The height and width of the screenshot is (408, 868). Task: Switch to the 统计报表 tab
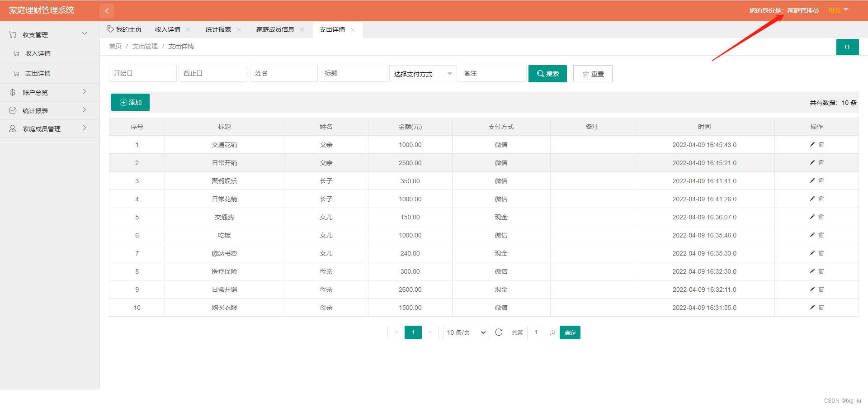[218, 29]
